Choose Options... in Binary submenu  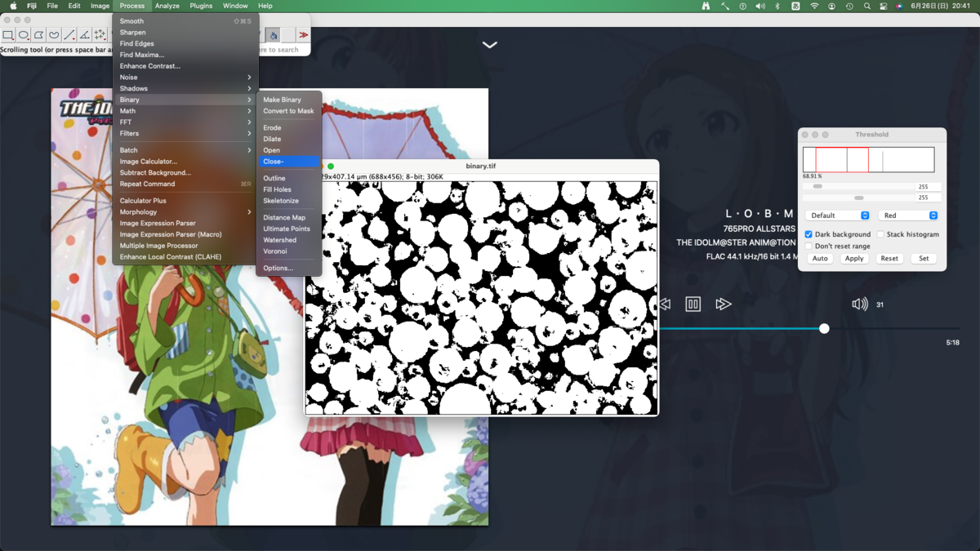pos(289,268)
